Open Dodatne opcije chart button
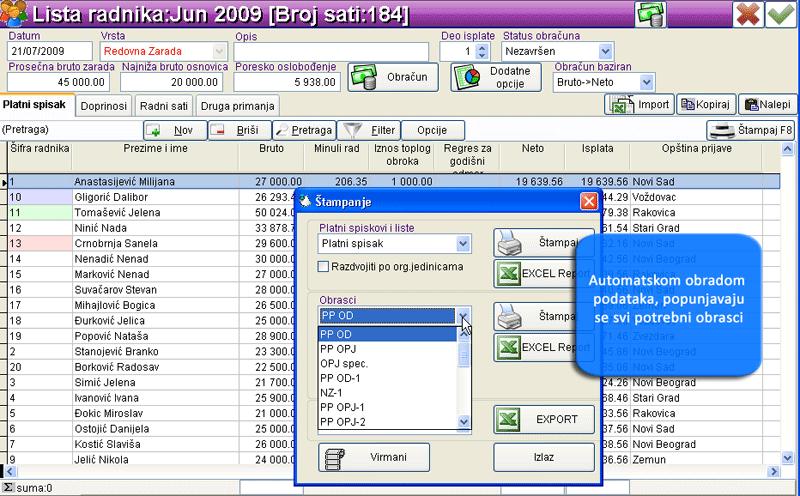The image size is (800, 496). pyautogui.click(x=493, y=77)
